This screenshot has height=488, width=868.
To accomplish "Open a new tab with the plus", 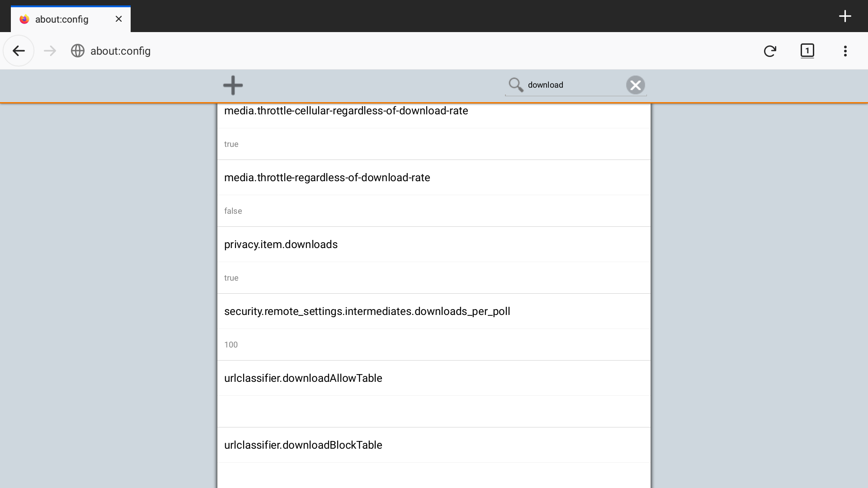I will click(x=844, y=16).
